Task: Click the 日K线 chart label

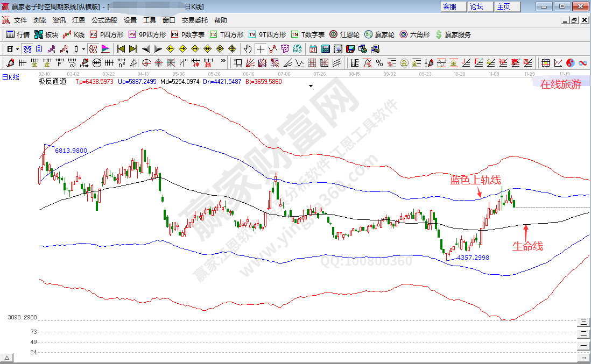Action: point(11,77)
